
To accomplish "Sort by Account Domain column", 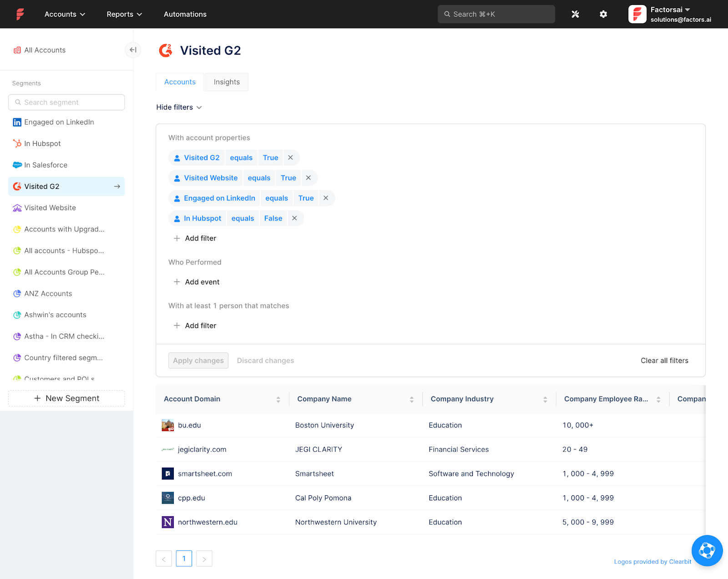I will pos(278,399).
